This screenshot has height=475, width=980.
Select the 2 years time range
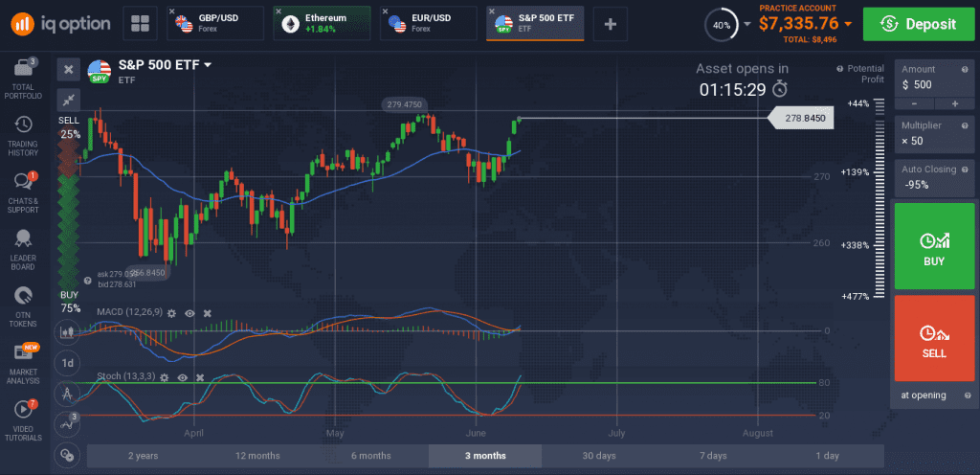tap(144, 456)
